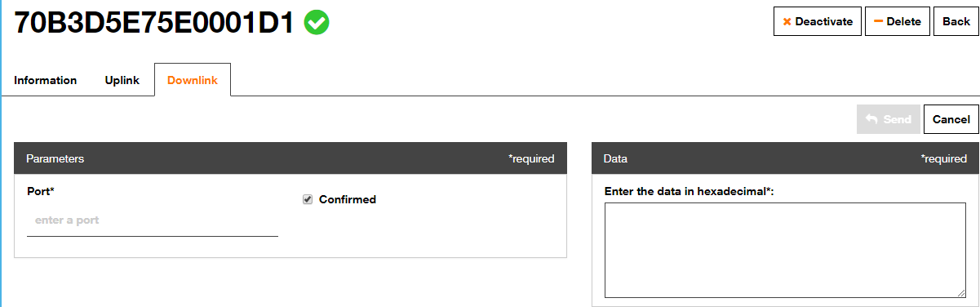Click the Confirmed checkbox label text
The width and height of the screenshot is (980, 307).
[x=348, y=199]
